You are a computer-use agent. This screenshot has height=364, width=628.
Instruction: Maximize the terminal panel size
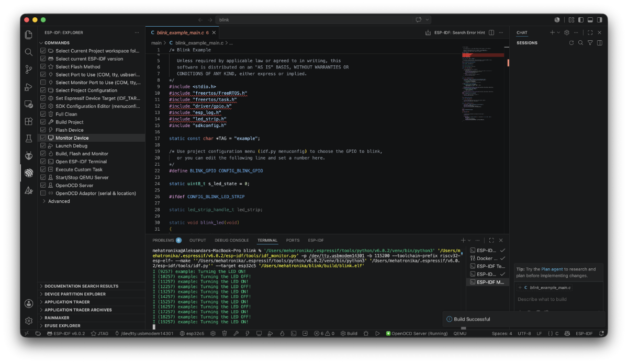tap(491, 240)
